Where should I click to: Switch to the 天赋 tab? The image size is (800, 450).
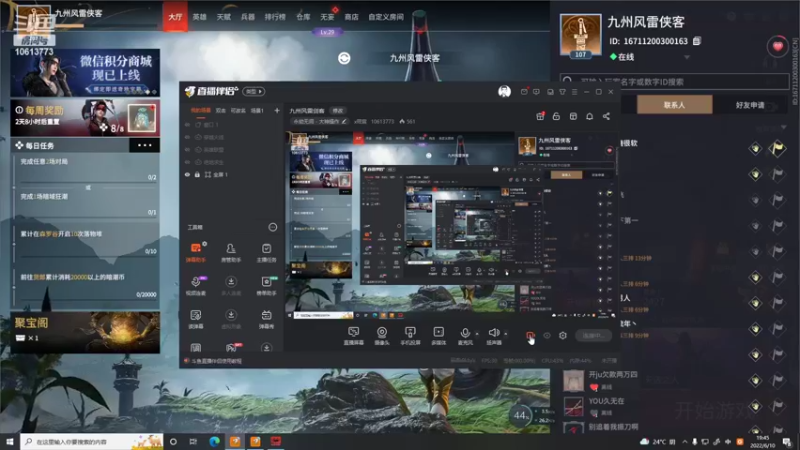(x=223, y=17)
